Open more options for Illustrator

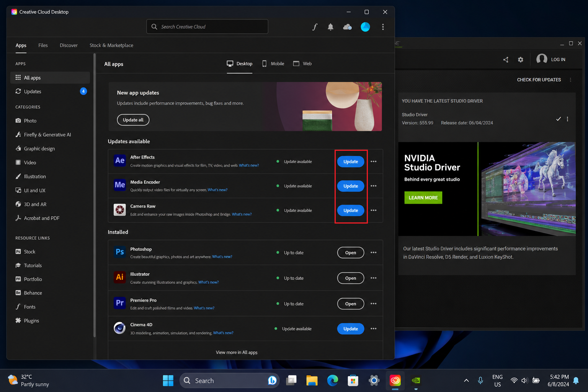coord(374,278)
